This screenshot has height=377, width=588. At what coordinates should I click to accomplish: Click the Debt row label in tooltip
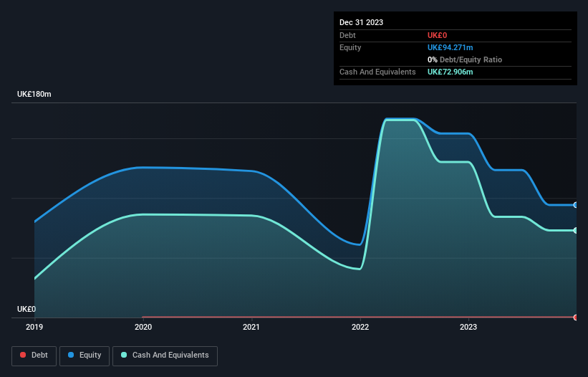(x=347, y=35)
